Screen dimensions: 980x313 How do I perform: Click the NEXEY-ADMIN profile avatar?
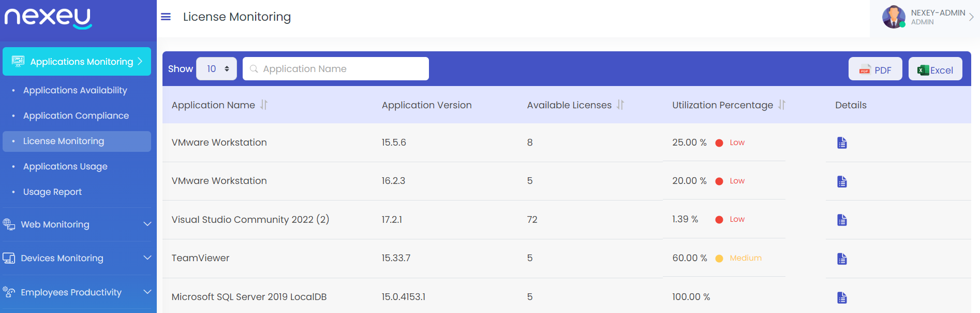pyautogui.click(x=894, y=17)
